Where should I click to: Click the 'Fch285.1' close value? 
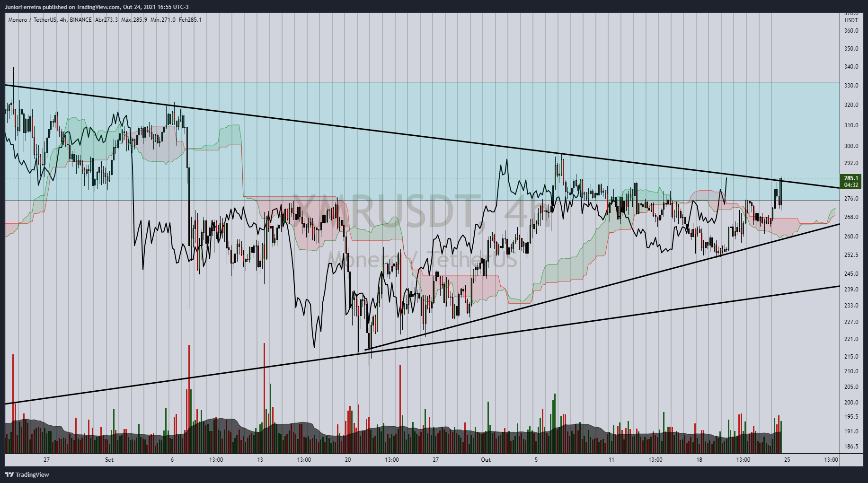tap(190, 20)
